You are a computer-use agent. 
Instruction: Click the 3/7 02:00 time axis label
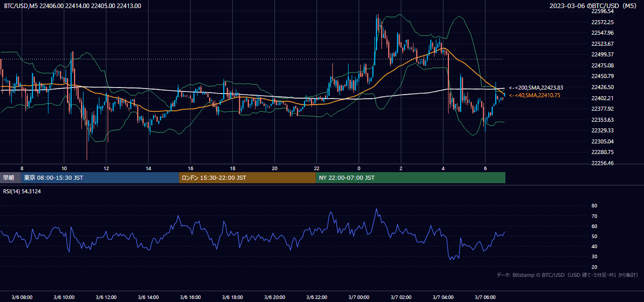(401, 297)
